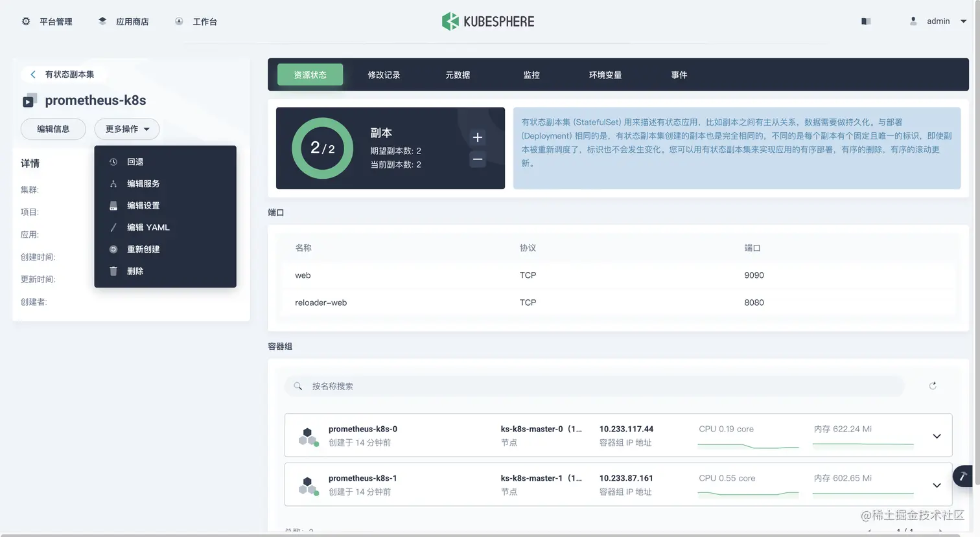Screen dimensions: 980x537
Task: Open platform management (平台管理) gear icon
Action: tap(26, 21)
